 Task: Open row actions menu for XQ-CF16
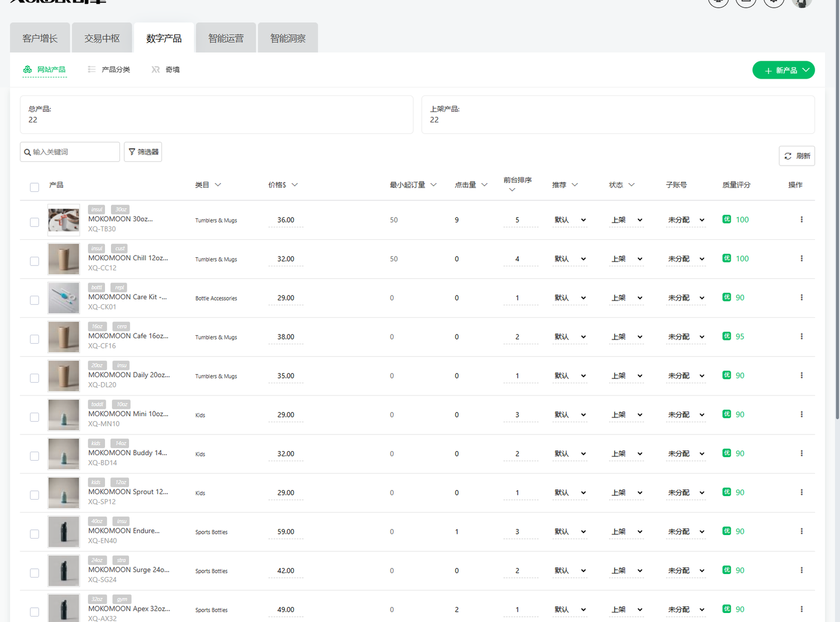(801, 336)
